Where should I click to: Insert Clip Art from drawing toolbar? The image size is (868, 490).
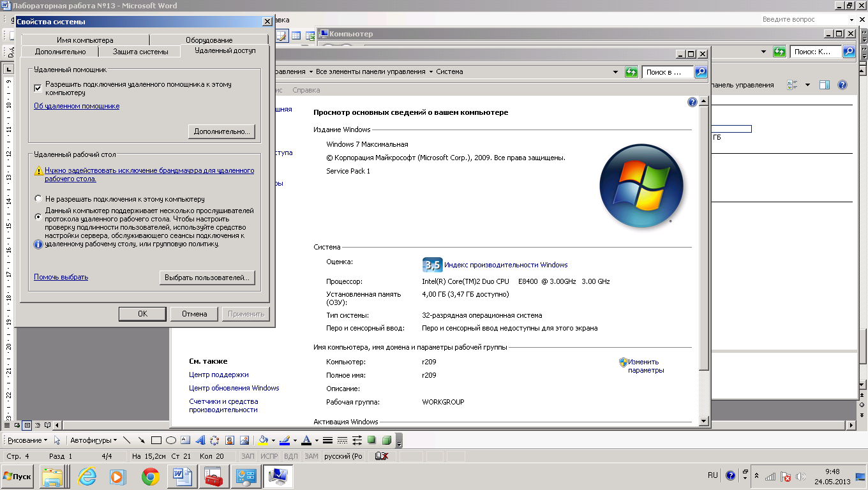pos(229,440)
